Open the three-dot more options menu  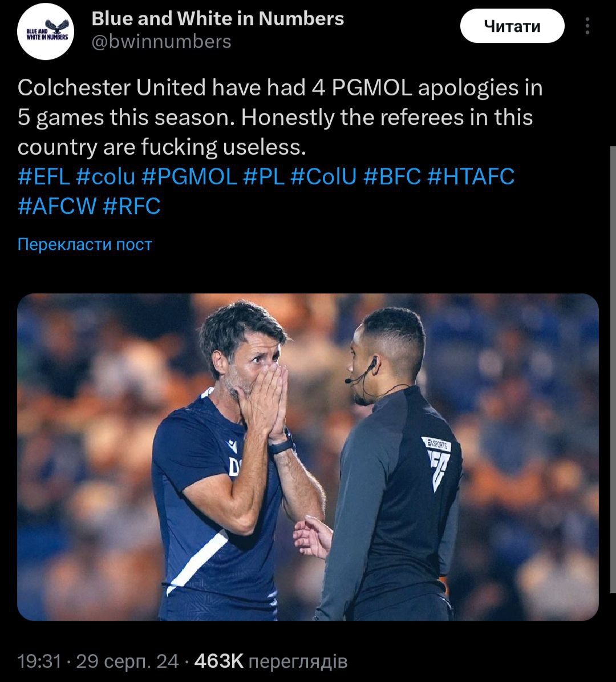pyautogui.click(x=587, y=26)
